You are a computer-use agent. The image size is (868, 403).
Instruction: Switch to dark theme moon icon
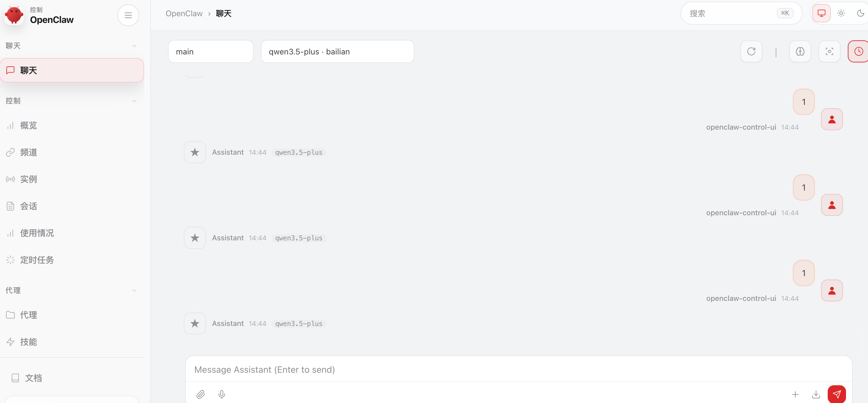[x=860, y=13]
